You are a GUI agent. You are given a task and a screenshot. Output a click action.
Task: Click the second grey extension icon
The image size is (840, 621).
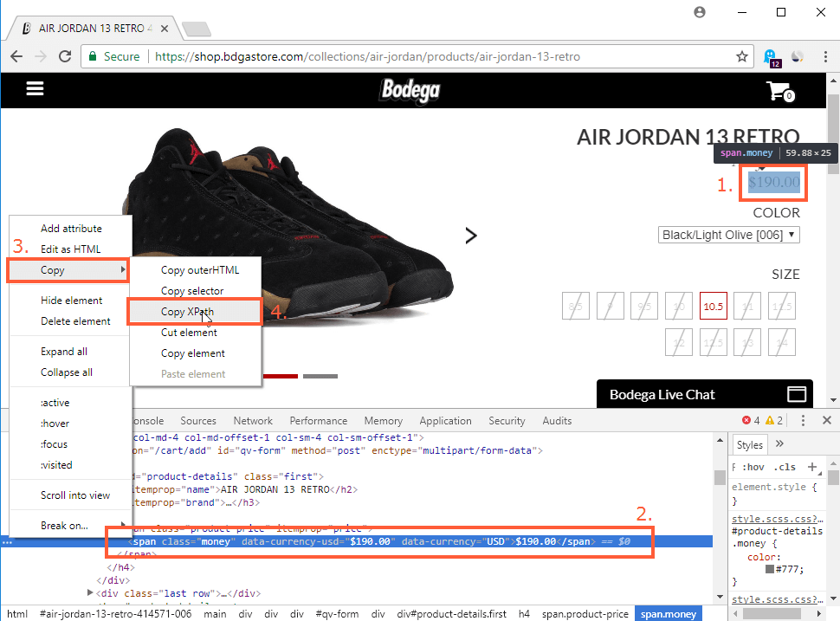pos(798,56)
